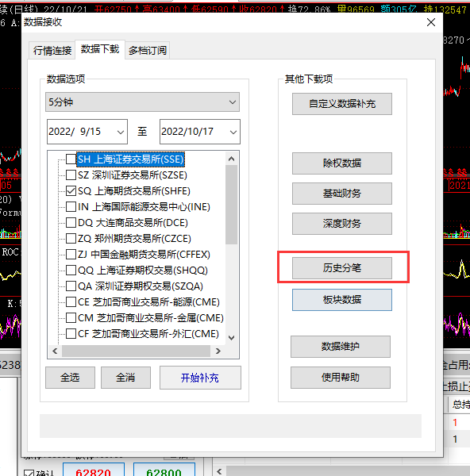470x476 pixels.
Task: Click 开始补充 to start download
Action: (200, 378)
